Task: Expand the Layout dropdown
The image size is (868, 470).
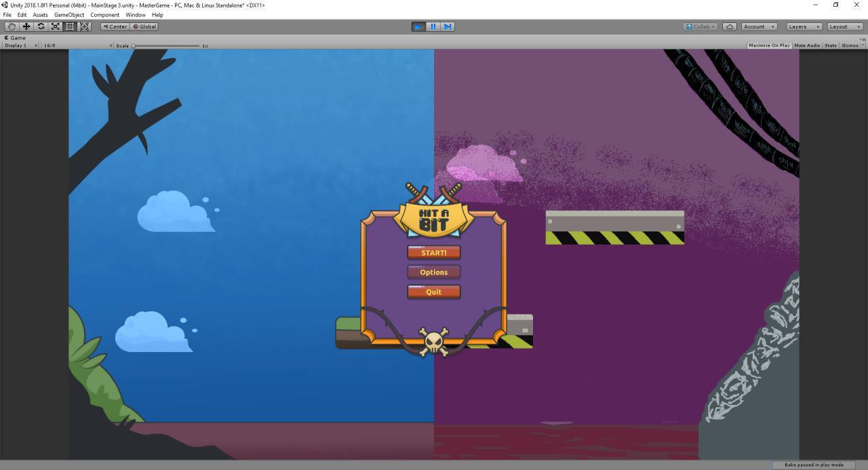Action: 844,26
